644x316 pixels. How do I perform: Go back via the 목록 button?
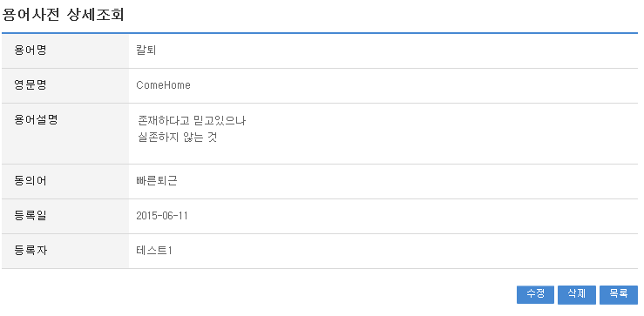pos(619,294)
